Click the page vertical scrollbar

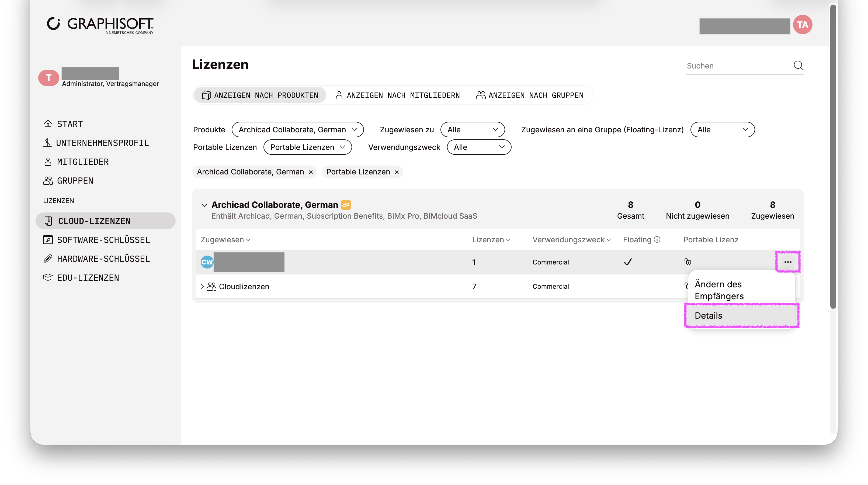(x=833, y=156)
